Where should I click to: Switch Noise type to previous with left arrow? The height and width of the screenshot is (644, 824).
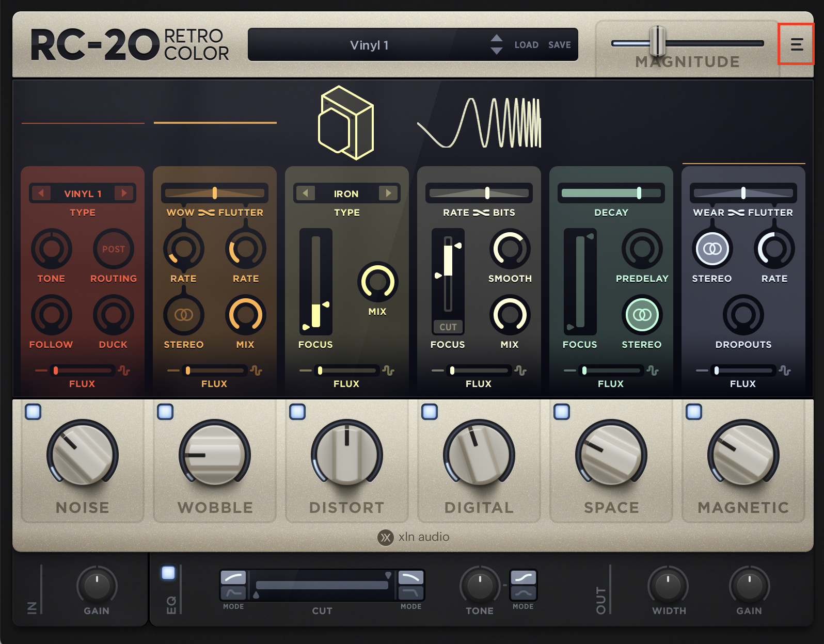tap(41, 193)
